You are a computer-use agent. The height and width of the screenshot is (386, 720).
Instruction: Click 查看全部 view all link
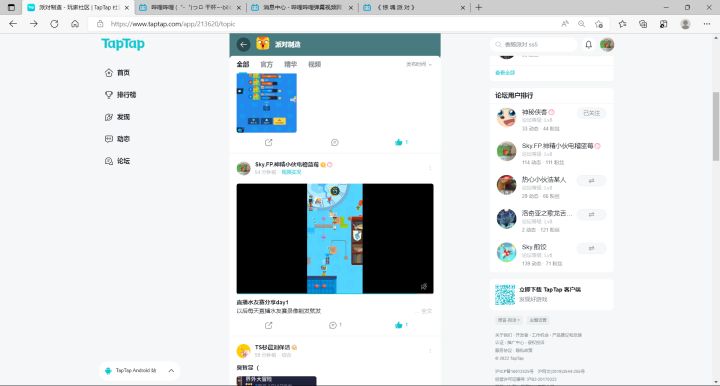point(505,73)
